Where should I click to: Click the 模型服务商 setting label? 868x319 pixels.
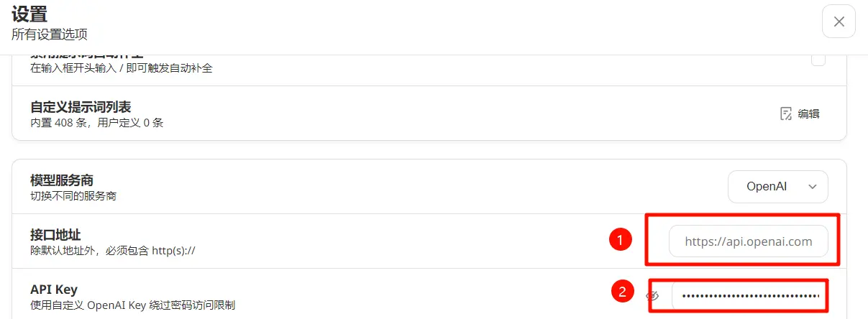click(x=62, y=180)
